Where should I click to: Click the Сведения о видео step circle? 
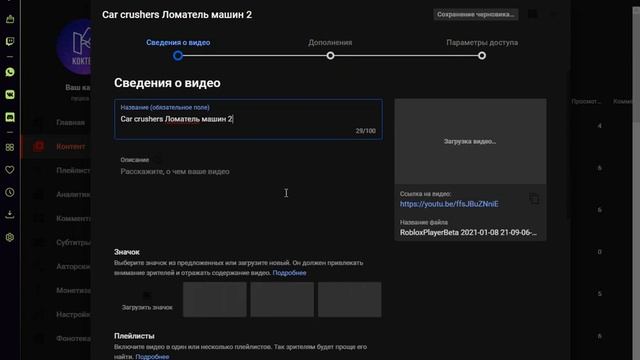point(178,56)
